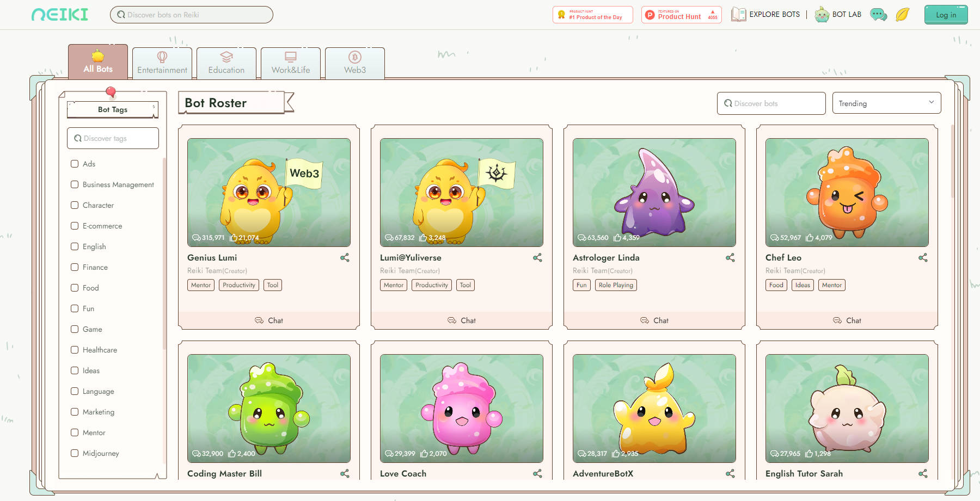
Task: Start Chat with Lumi@Yuliverse
Action: (x=461, y=320)
